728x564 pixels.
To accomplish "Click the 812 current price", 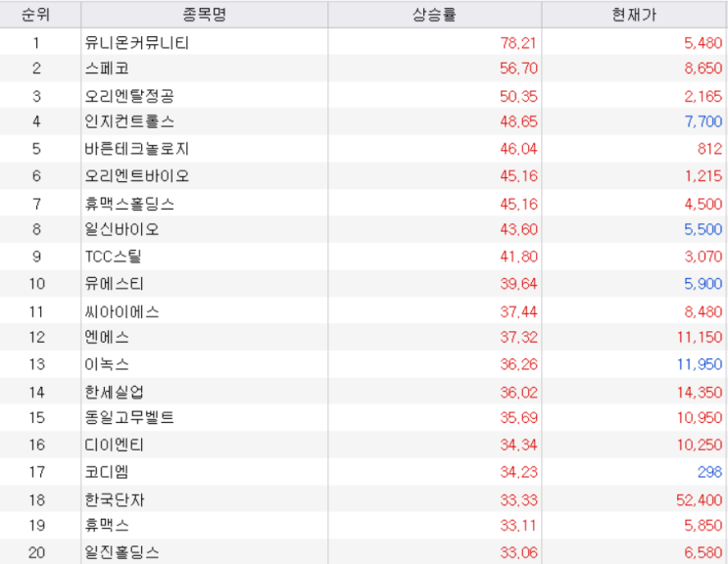I will click(x=709, y=149).
